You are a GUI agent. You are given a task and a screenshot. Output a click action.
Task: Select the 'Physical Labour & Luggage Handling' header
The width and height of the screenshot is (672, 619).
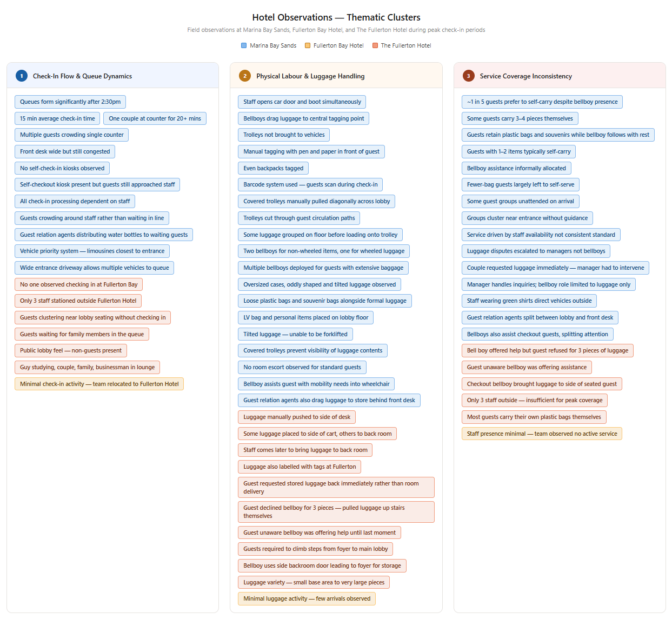310,76
